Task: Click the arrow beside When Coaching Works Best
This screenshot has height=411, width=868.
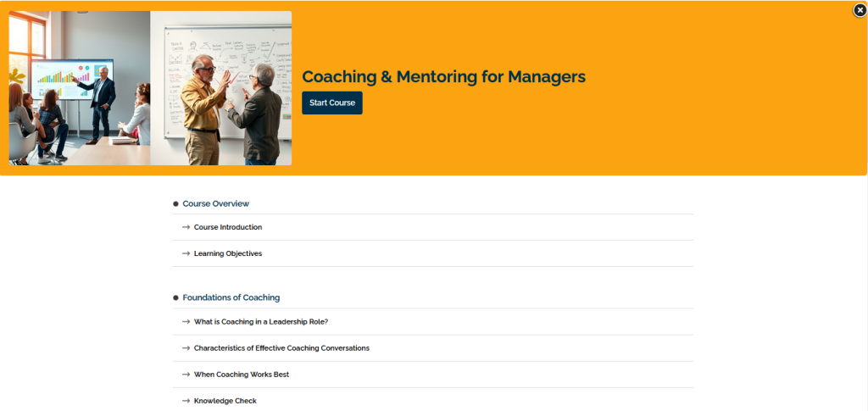Action: [186, 375]
